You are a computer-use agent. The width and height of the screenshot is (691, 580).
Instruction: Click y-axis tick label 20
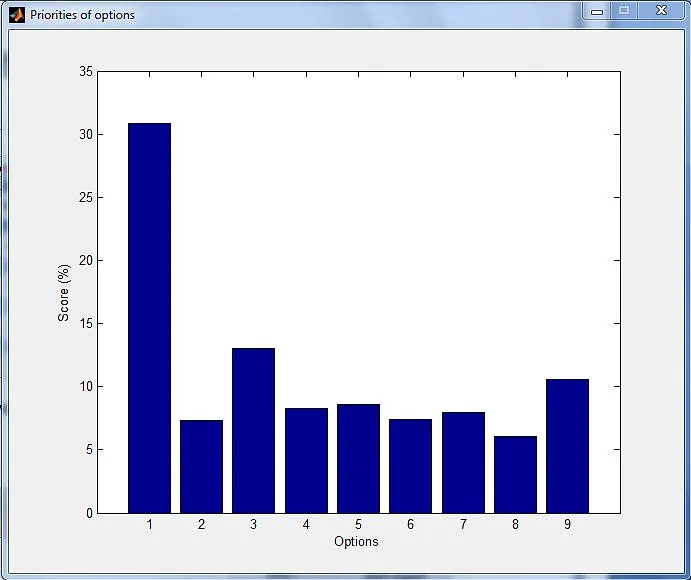click(x=86, y=260)
